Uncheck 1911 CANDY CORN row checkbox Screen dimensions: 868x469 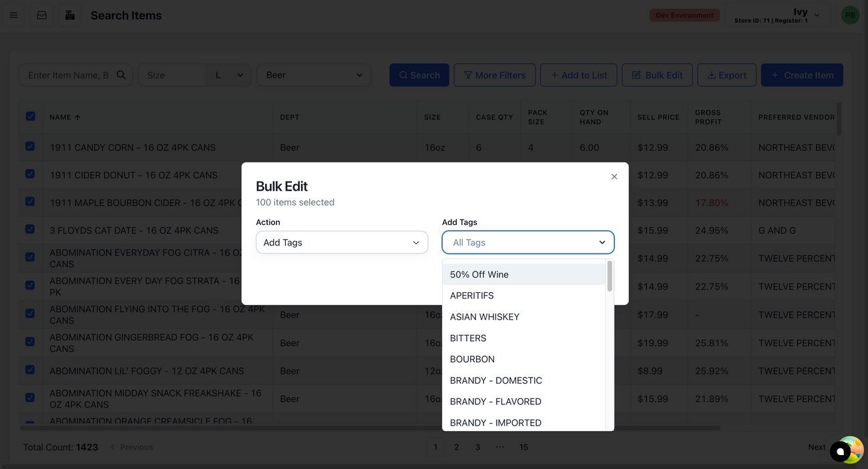pyautogui.click(x=30, y=146)
